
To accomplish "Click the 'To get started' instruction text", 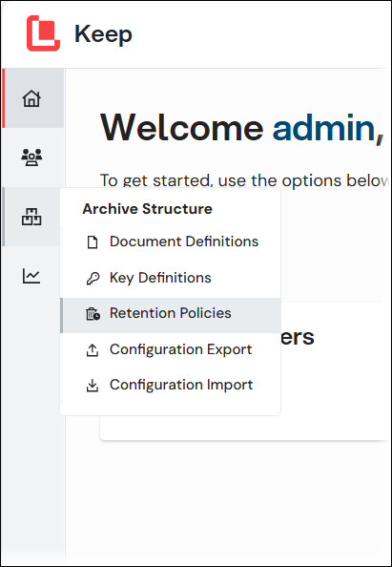I will pos(244,180).
